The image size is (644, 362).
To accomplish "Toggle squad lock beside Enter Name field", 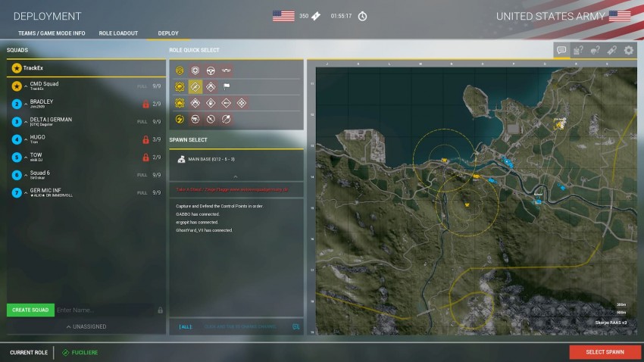I will click(160, 310).
